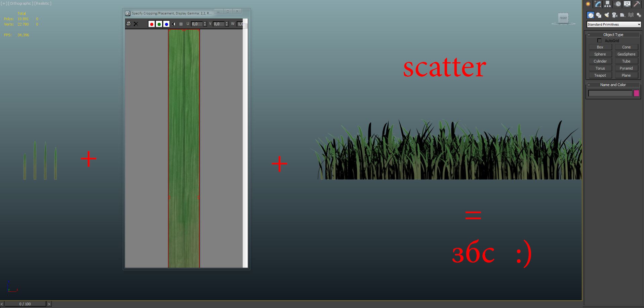Viewport: 644px width, 308px height.
Task: Toggle the blue channel display
Action: [x=166, y=24]
